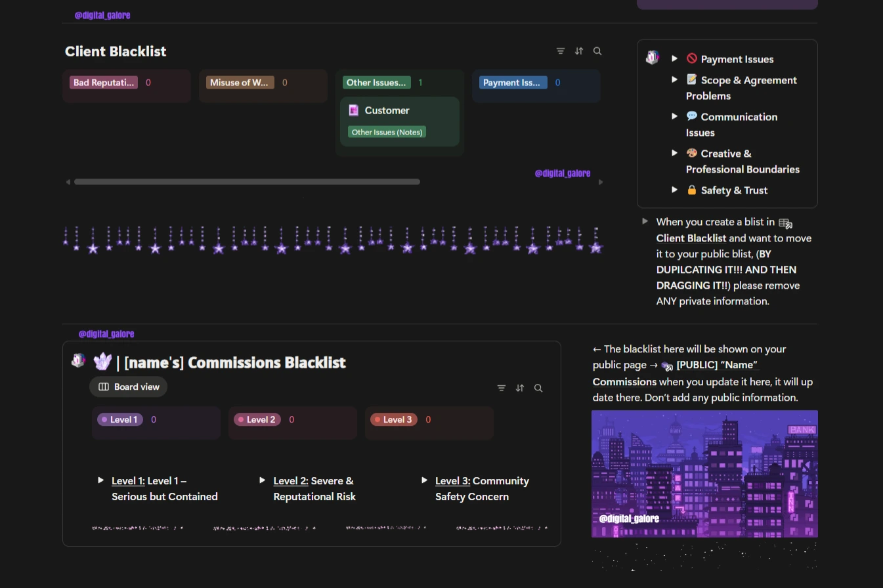Expand the Safety & Trust toggle
The image size is (883, 588).
click(674, 190)
